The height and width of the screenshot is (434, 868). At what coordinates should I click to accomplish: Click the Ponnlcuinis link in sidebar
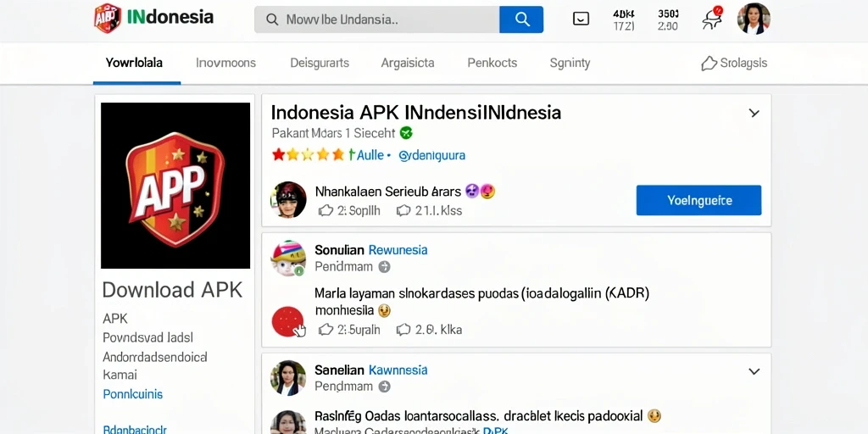[x=133, y=394]
